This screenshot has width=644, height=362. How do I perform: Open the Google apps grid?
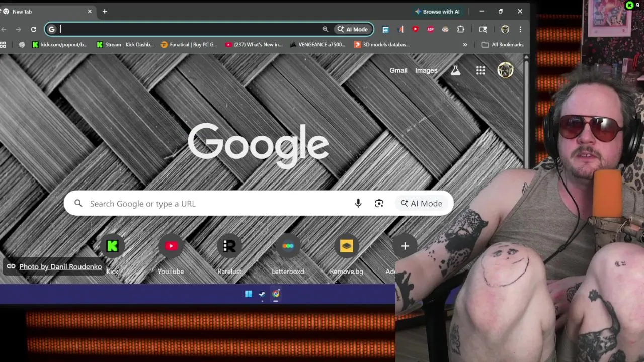tap(480, 71)
